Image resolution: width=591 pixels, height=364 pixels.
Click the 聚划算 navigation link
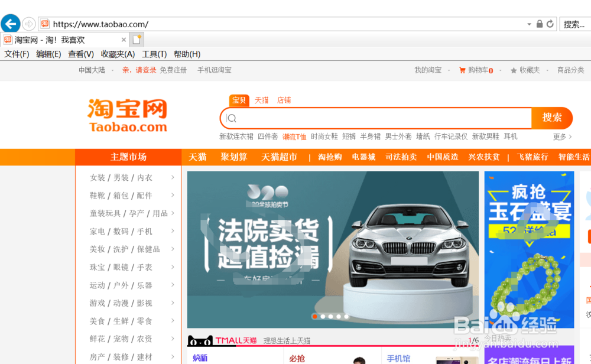(233, 157)
